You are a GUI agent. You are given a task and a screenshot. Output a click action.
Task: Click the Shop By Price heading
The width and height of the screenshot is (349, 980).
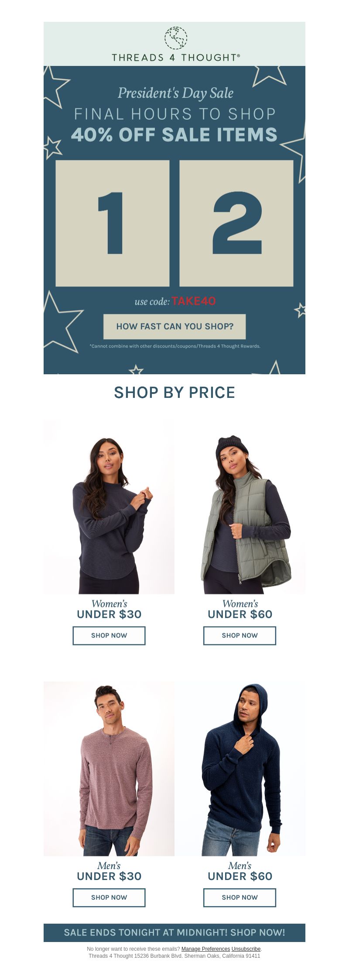tap(174, 393)
